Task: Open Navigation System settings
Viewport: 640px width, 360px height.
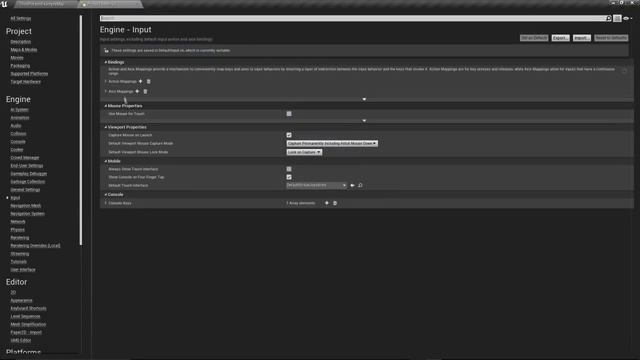Action: pyautogui.click(x=27, y=213)
